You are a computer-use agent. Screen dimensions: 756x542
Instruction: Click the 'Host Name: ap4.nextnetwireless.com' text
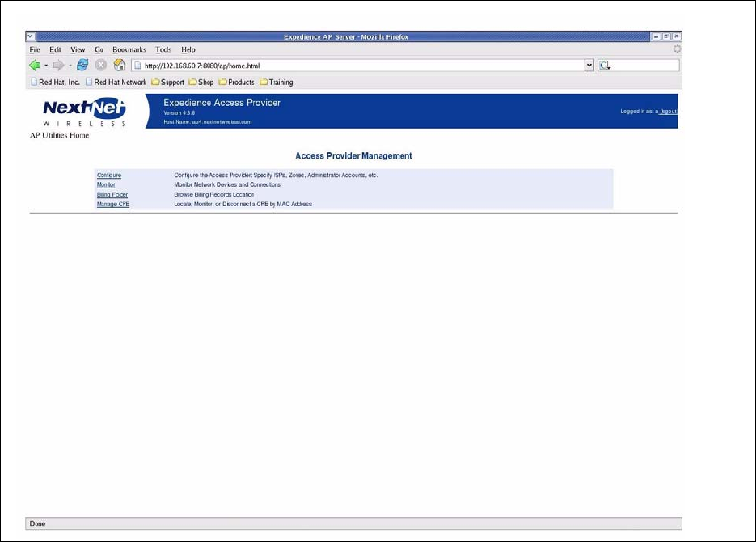coord(207,122)
